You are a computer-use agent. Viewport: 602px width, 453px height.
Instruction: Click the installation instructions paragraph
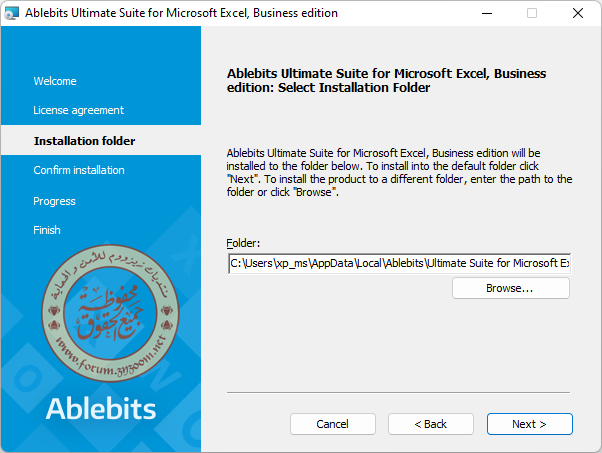tap(399, 172)
